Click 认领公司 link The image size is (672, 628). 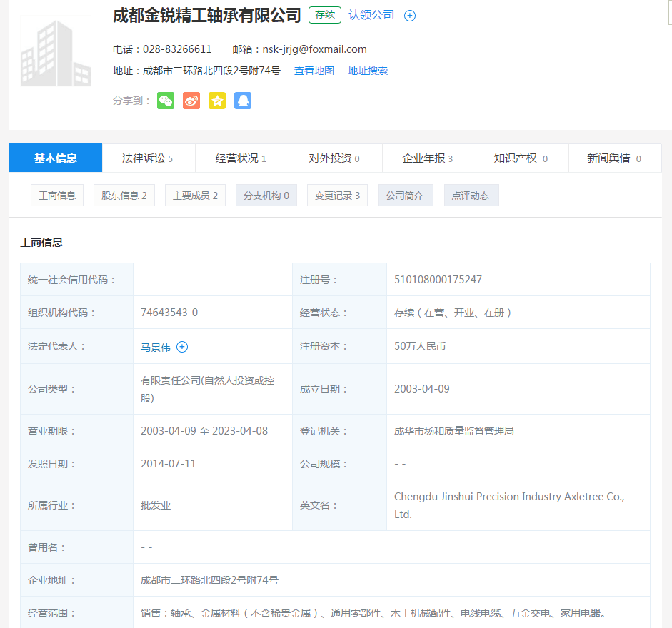[371, 15]
